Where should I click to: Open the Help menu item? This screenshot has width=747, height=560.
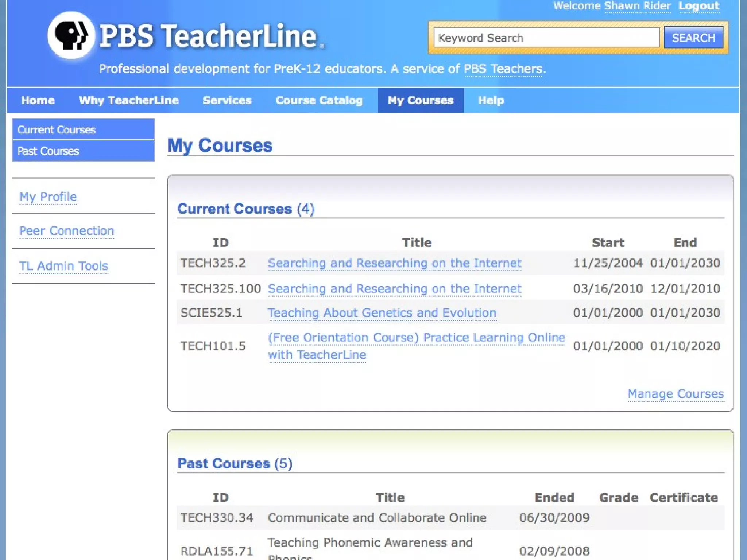491,101
